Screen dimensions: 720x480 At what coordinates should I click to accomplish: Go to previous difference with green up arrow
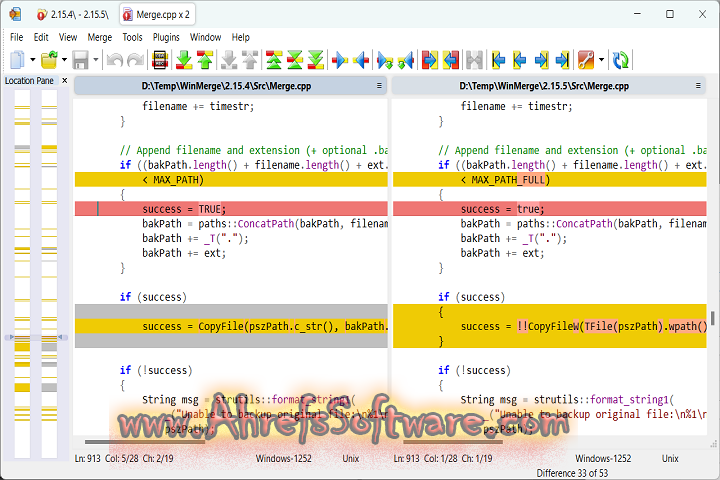click(205, 60)
